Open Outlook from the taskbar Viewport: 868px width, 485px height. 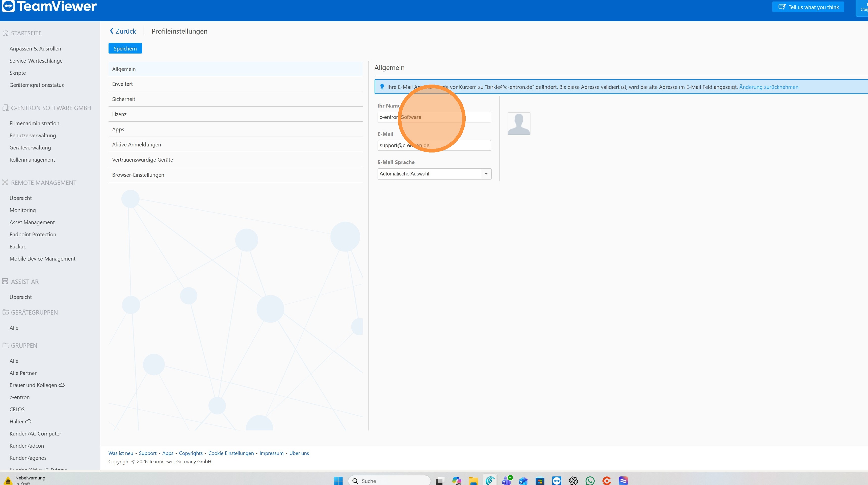tap(523, 481)
